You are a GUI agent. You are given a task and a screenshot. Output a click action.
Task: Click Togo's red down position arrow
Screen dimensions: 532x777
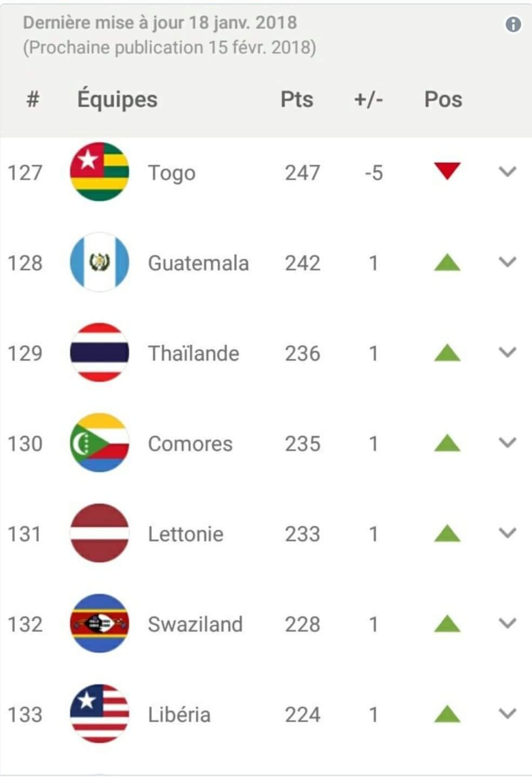447,171
